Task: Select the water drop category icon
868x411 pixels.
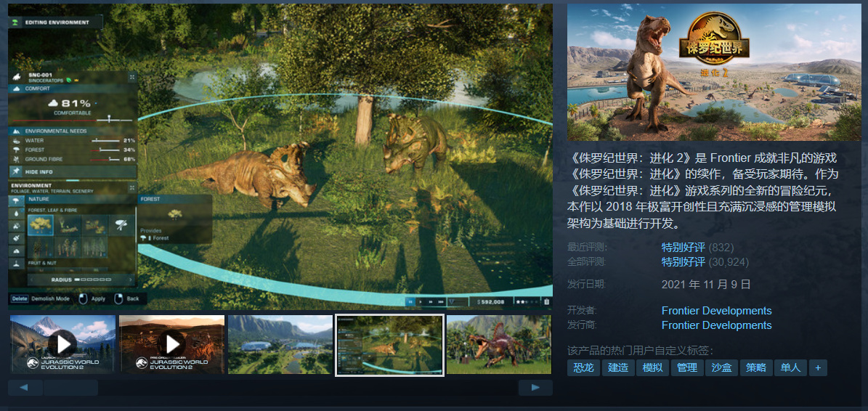Action: (x=16, y=213)
